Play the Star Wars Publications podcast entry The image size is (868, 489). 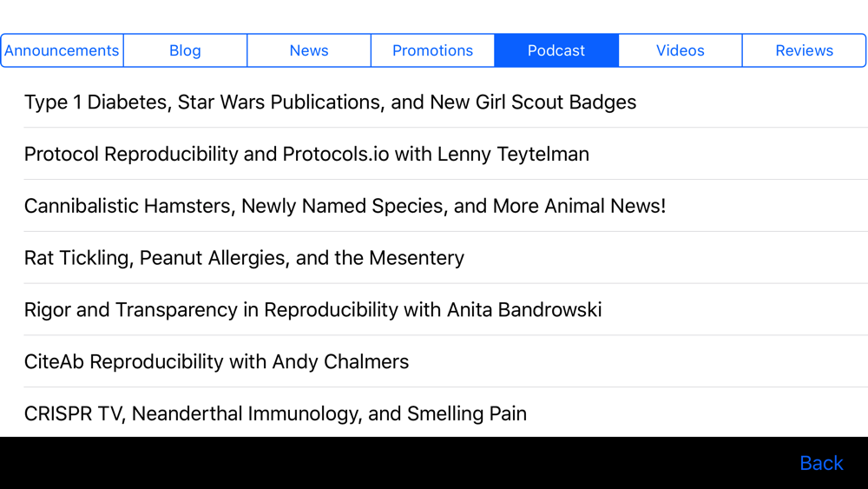click(330, 102)
